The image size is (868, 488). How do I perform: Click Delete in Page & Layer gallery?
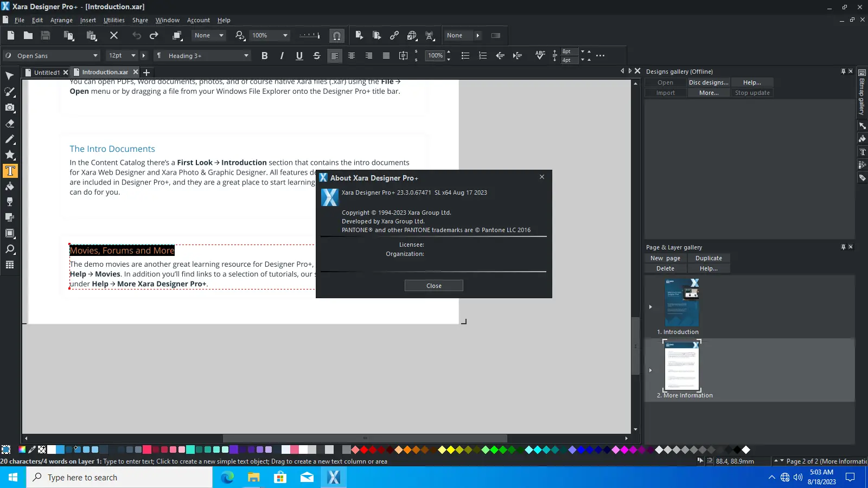coord(665,268)
